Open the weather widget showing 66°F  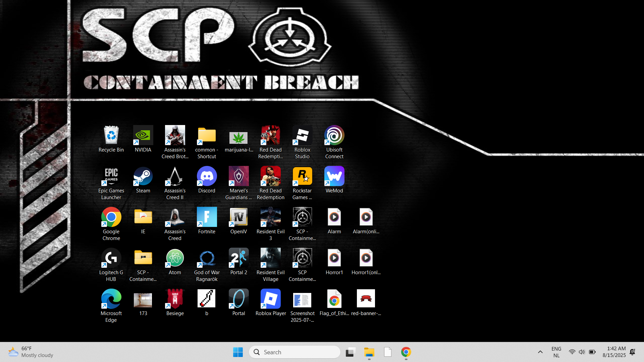point(31,352)
